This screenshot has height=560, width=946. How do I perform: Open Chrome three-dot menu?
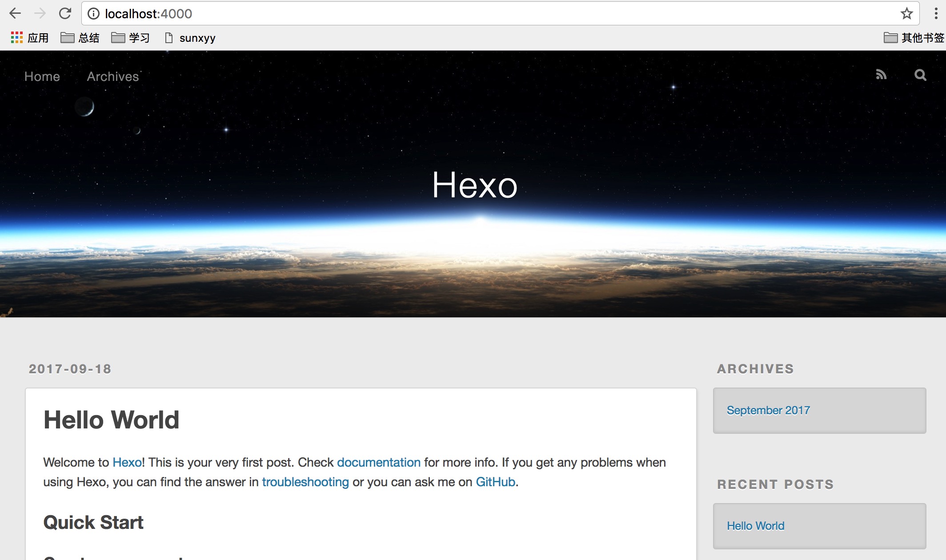936,14
